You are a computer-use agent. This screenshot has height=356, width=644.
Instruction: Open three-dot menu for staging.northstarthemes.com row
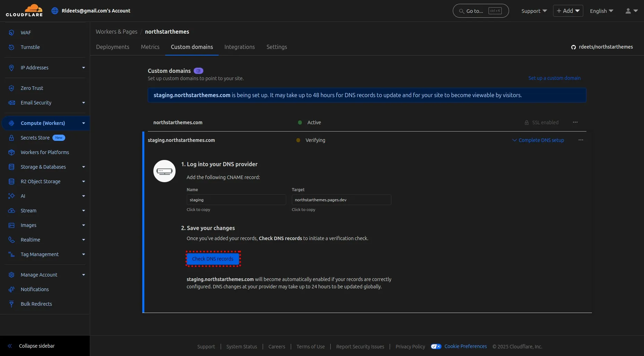pyautogui.click(x=581, y=140)
